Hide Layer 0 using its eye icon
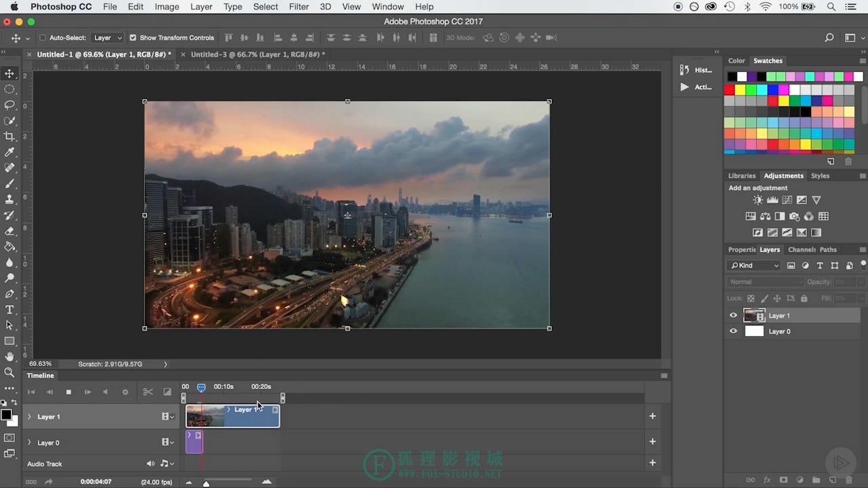The width and height of the screenshot is (868, 488). pos(733,331)
